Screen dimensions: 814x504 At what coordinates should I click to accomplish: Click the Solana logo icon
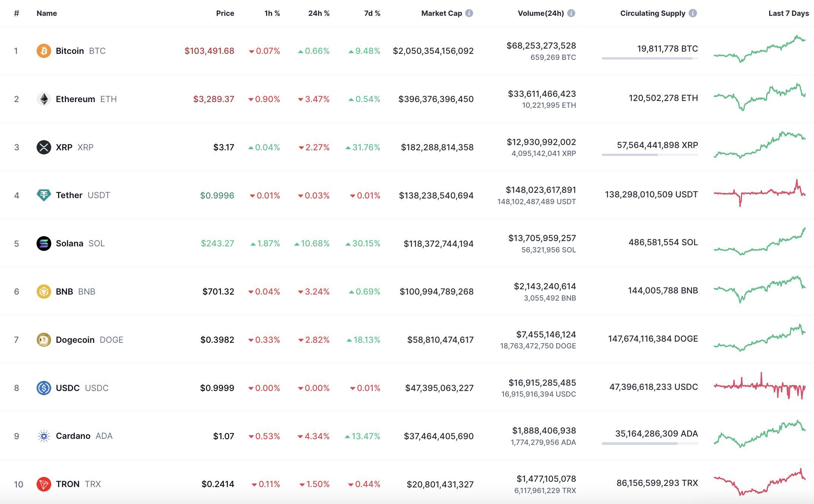pyautogui.click(x=44, y=243)
